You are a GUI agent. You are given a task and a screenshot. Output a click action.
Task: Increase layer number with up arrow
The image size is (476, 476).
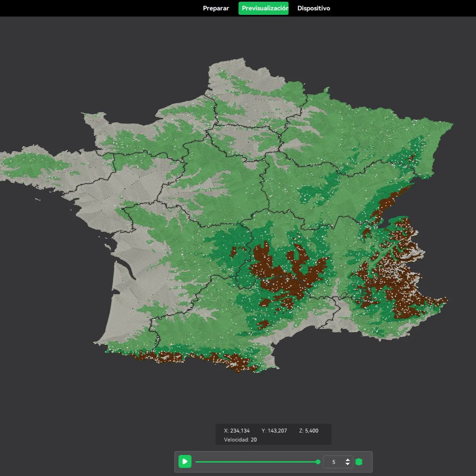point(348,459)
